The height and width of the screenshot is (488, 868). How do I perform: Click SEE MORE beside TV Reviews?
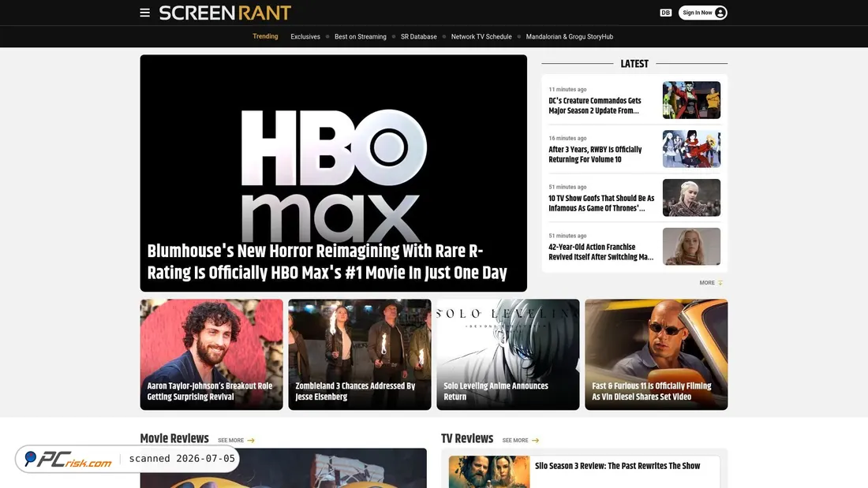520,441
